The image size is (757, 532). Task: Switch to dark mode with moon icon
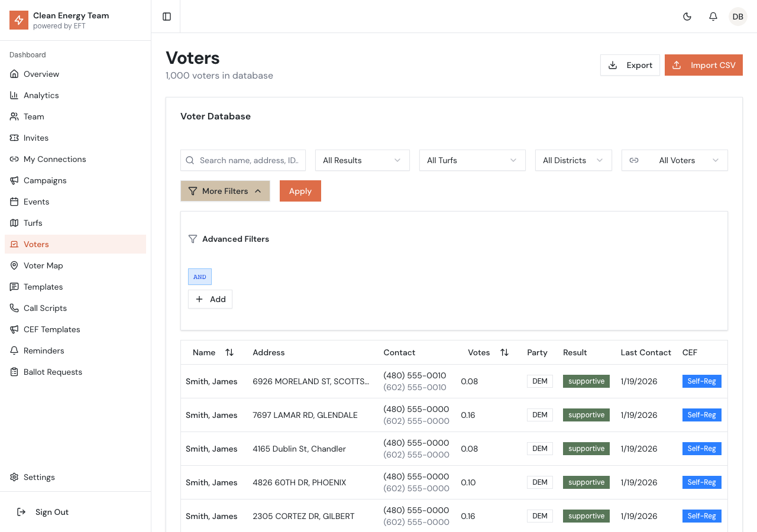(x=687, y=17)
